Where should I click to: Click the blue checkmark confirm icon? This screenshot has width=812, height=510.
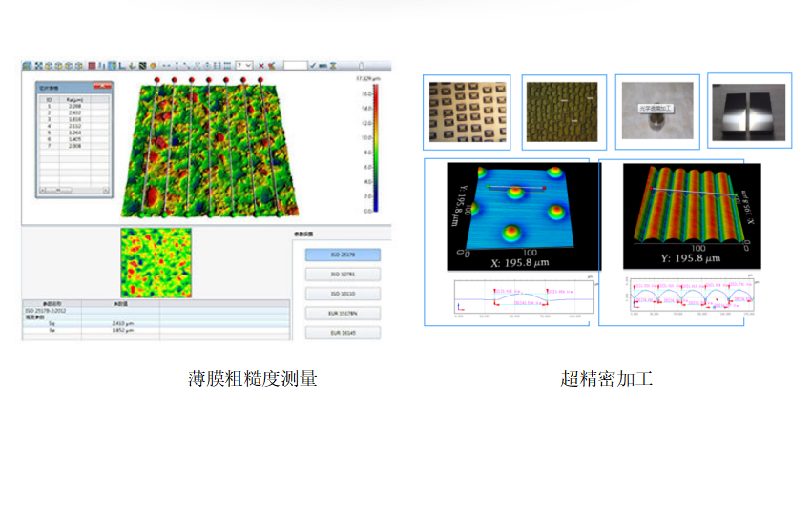[x=312, y=66]
